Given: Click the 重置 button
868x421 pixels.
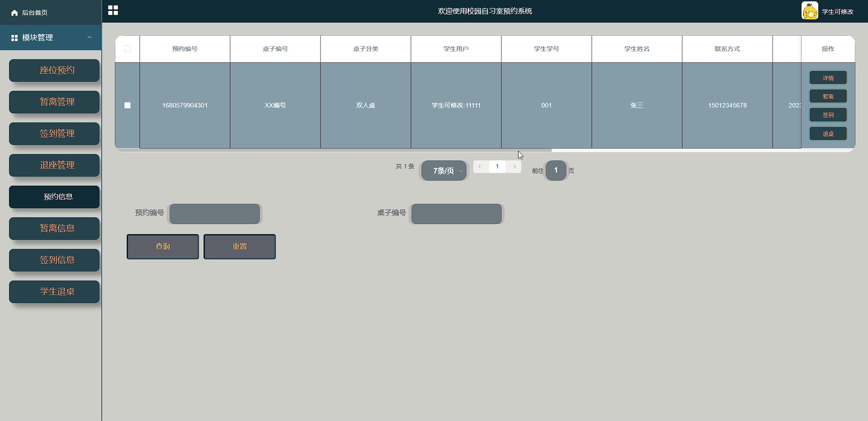Looking at the screenshot, I should tap(240, 247).
